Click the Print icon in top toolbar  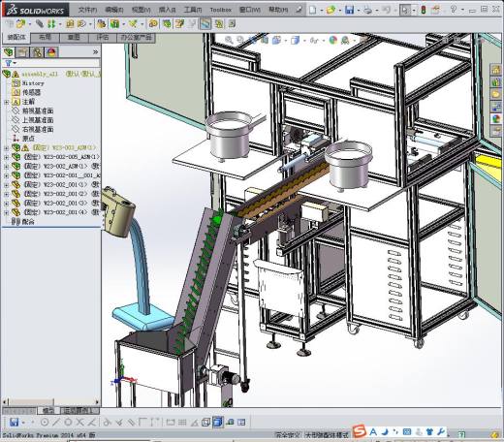pos(367,10)
